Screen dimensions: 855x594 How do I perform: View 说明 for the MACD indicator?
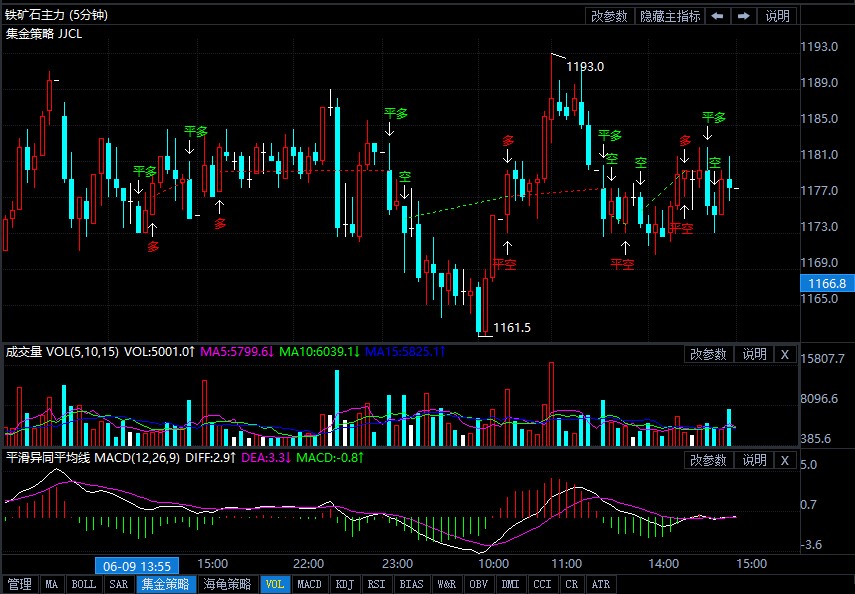[x=753, y=460]
